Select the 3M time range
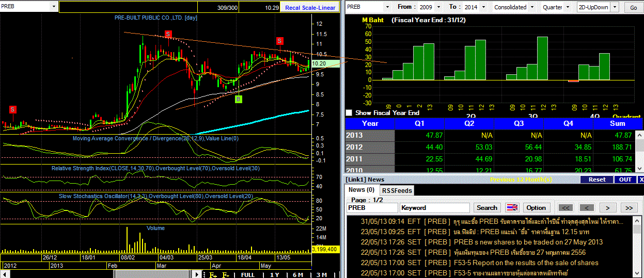Viewport: 644px width, 278px height. tap(321, 274)
